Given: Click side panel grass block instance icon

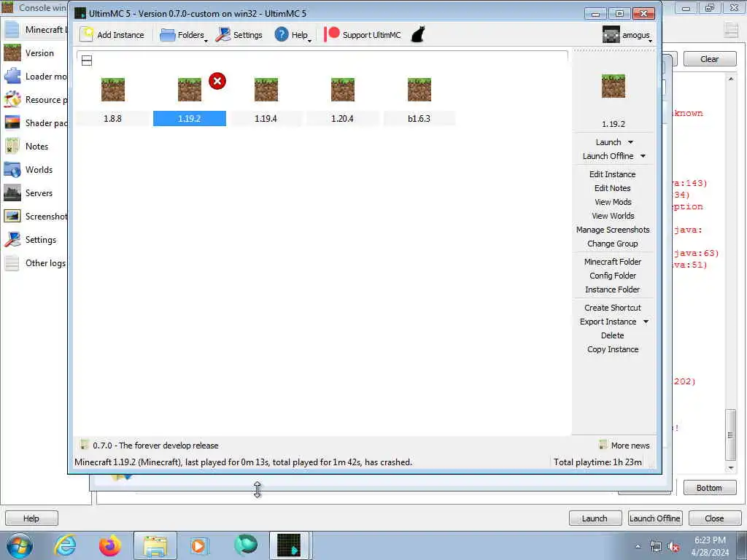Looking at the screenshot, I should pyautogui.click(x=613, y=86).
